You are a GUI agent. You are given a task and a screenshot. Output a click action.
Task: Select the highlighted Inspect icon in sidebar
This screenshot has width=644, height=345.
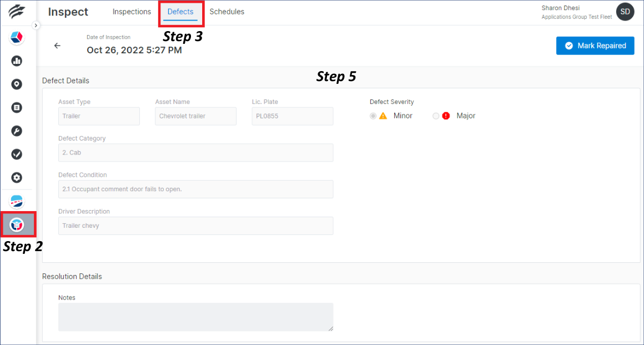(16, 224)
